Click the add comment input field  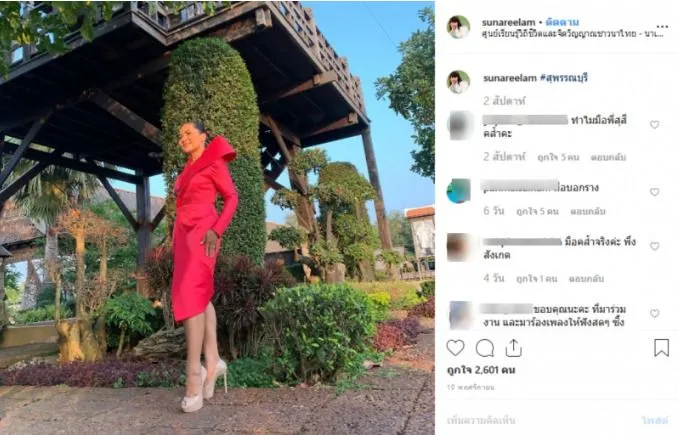tap(540, 420)
